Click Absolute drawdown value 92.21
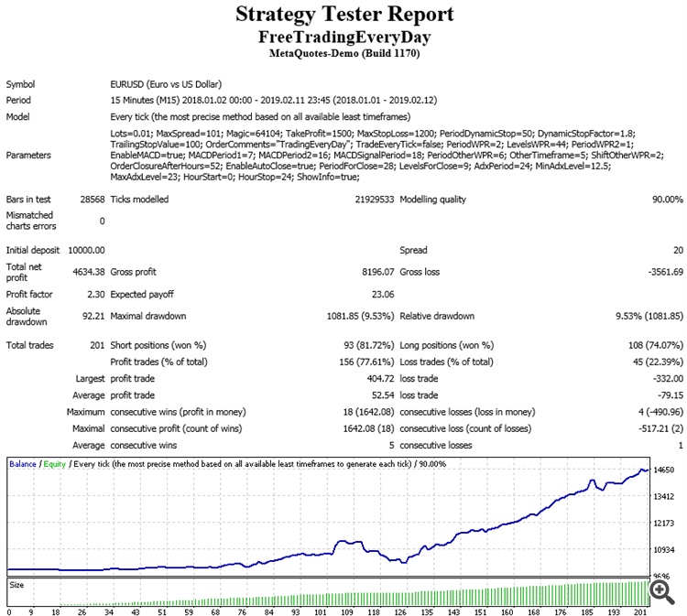 click(x=93, y=317)
